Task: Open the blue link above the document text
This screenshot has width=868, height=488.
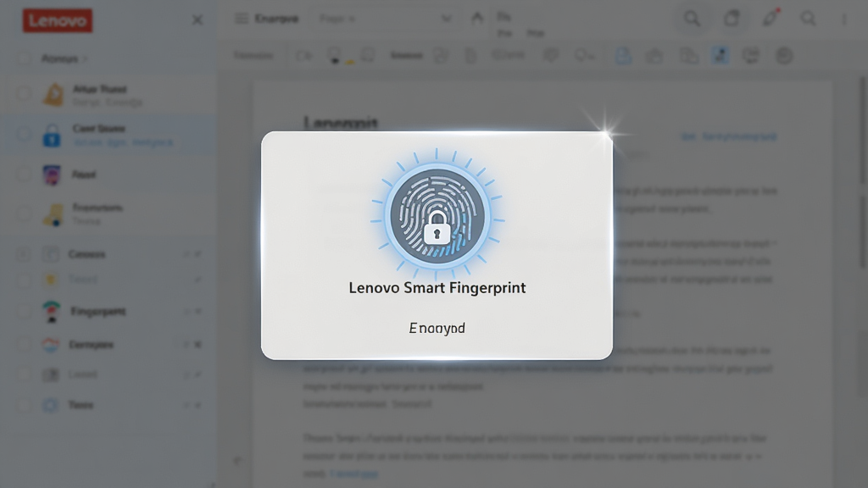Action: tap(728, 136)
